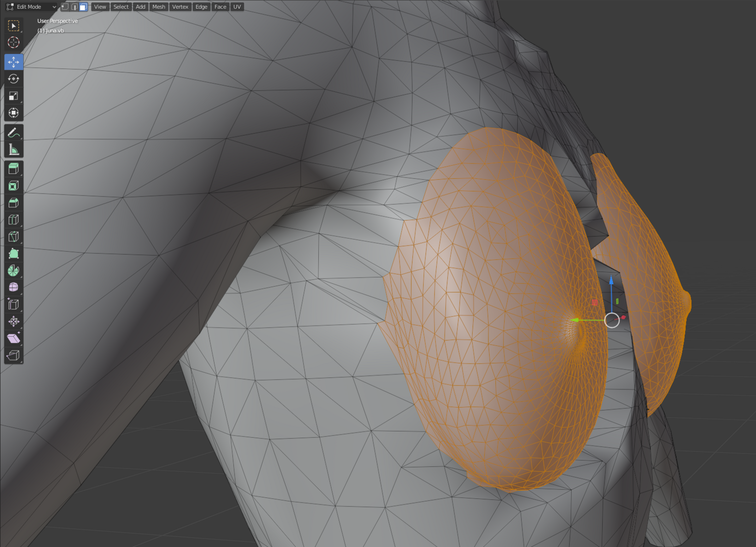
Task: Pick the Bevel tool
Action: coord(14,203)
